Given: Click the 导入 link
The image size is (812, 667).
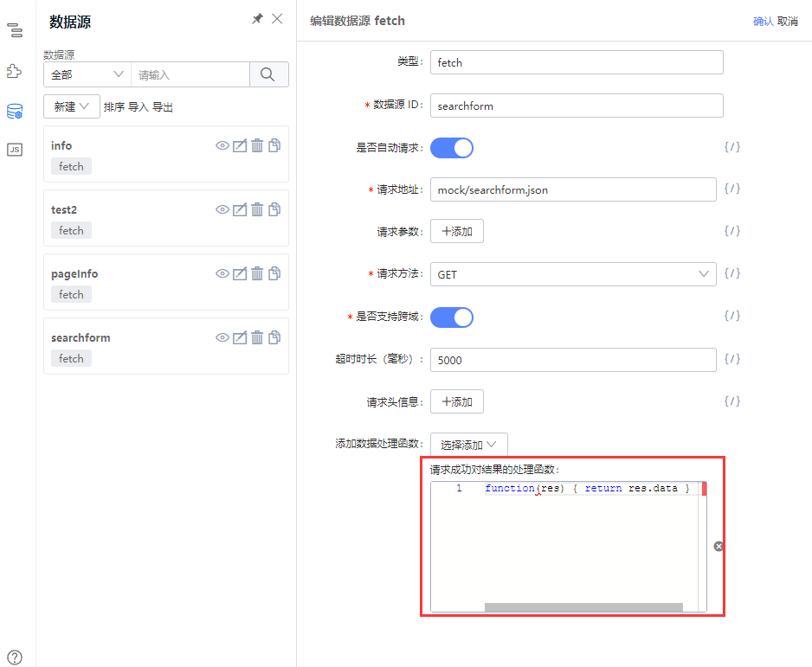Looking at the screenshot, I should point(139,107).
